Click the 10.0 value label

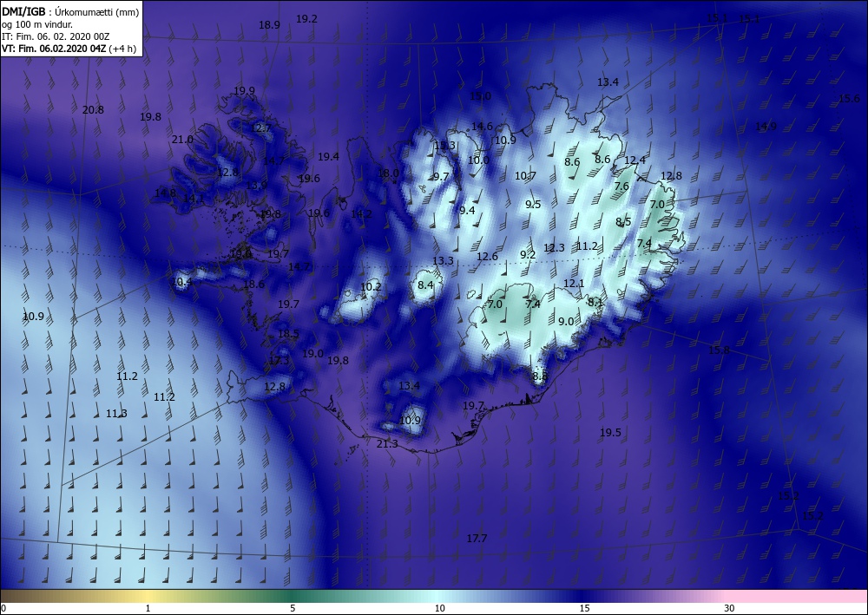click(478, 160)
